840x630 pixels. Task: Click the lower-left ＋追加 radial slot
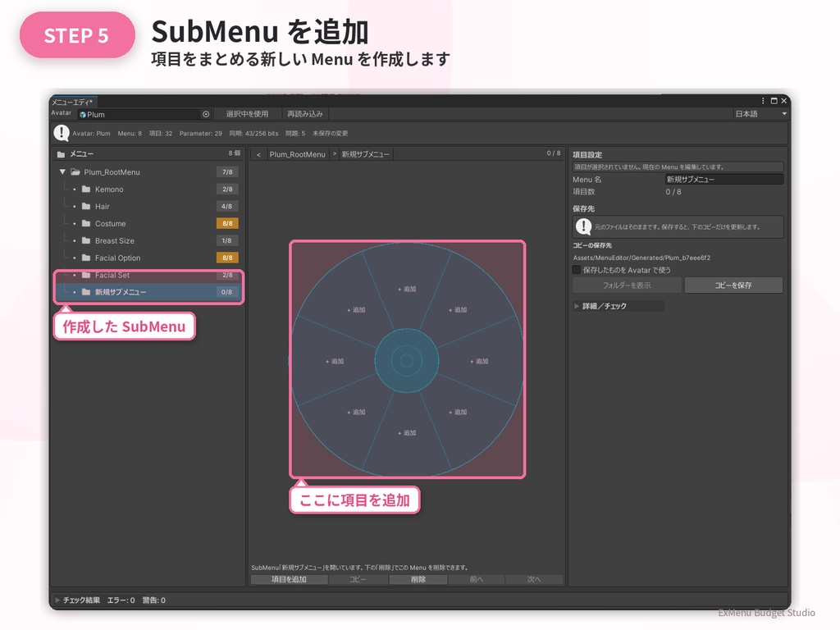click(x=356, y=412)
